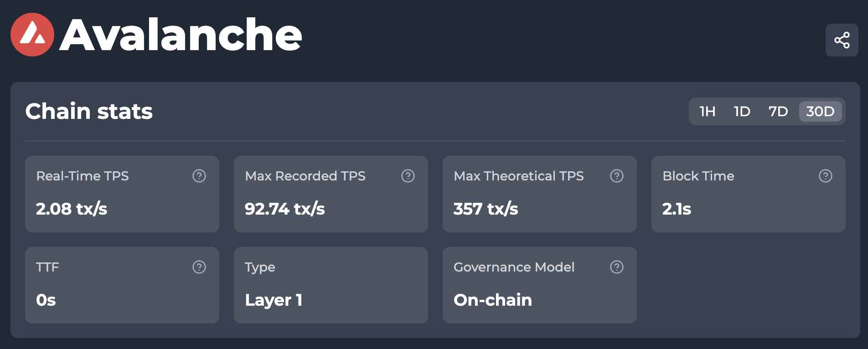Click the Chain stats heading
This screenshot has height=349, width=868.
tap(89, 112)
